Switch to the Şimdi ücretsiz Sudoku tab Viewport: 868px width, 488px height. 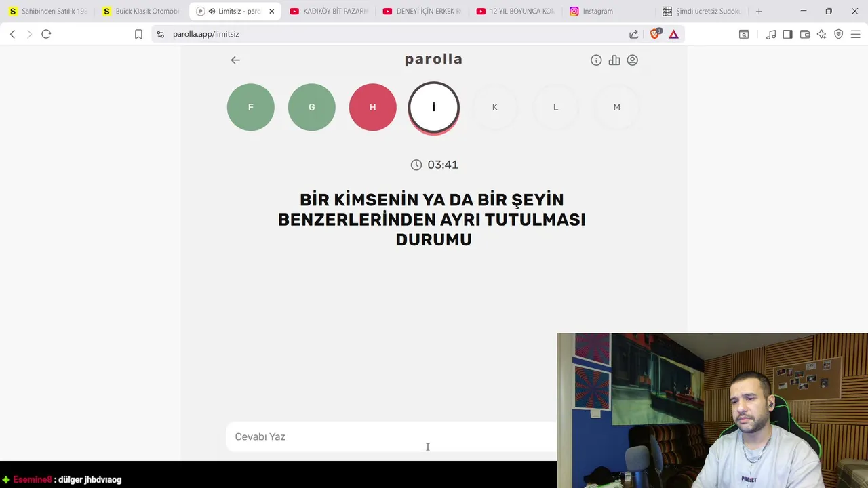703,11
